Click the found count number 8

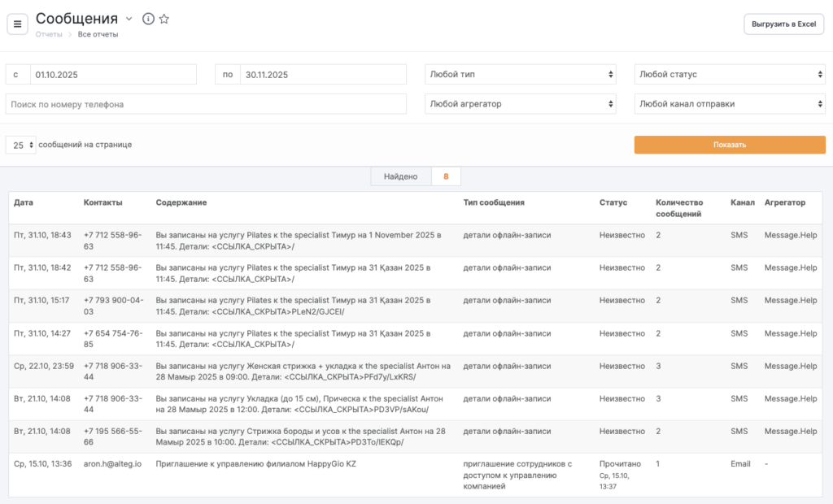pos(446,176)
